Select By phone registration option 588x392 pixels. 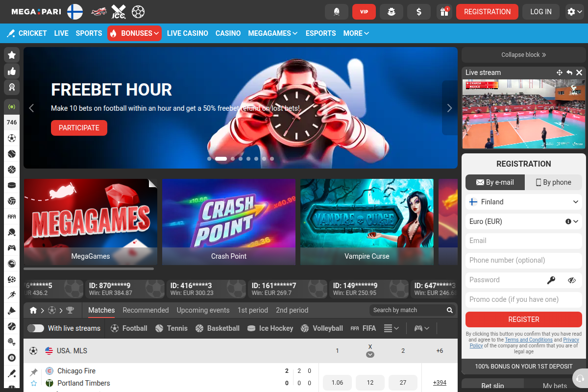coord(553,182)
